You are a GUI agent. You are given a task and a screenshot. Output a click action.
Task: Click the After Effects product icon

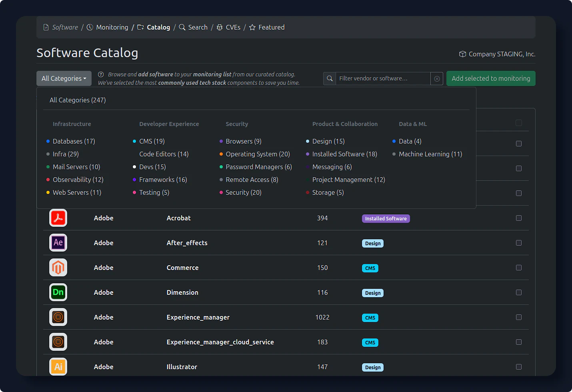[58, 243]
